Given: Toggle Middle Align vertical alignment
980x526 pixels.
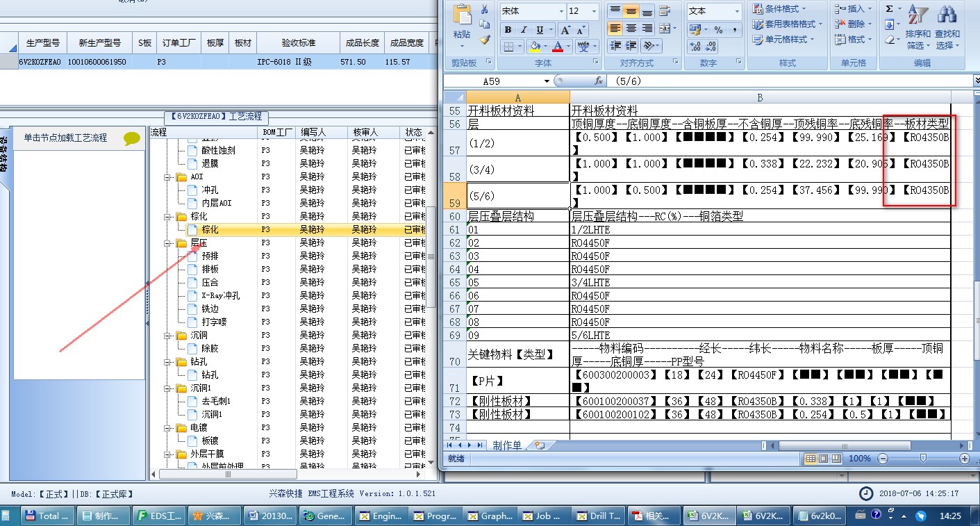Looking at the screenshot, I should (631, 11).
